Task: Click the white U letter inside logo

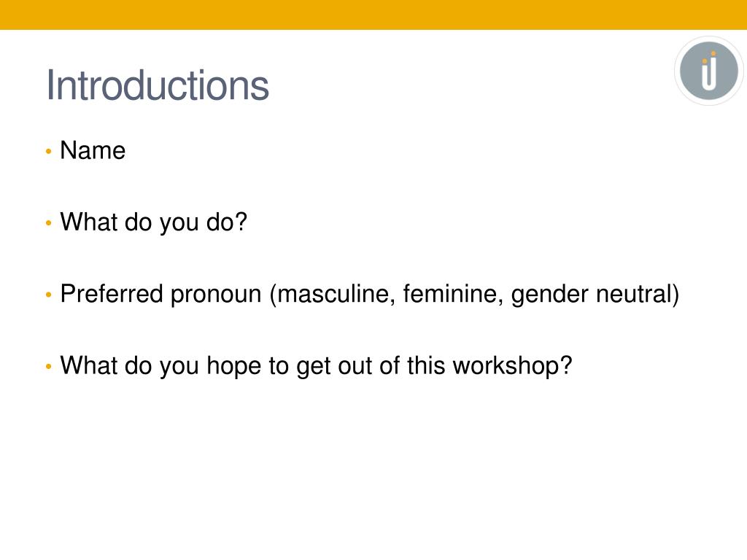Action: point(709,74)
